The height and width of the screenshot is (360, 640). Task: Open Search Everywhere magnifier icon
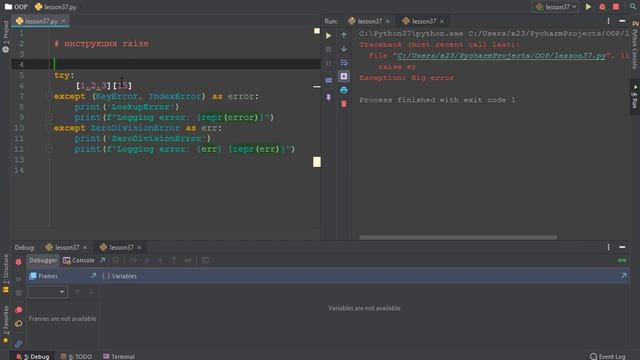point(633,7)
